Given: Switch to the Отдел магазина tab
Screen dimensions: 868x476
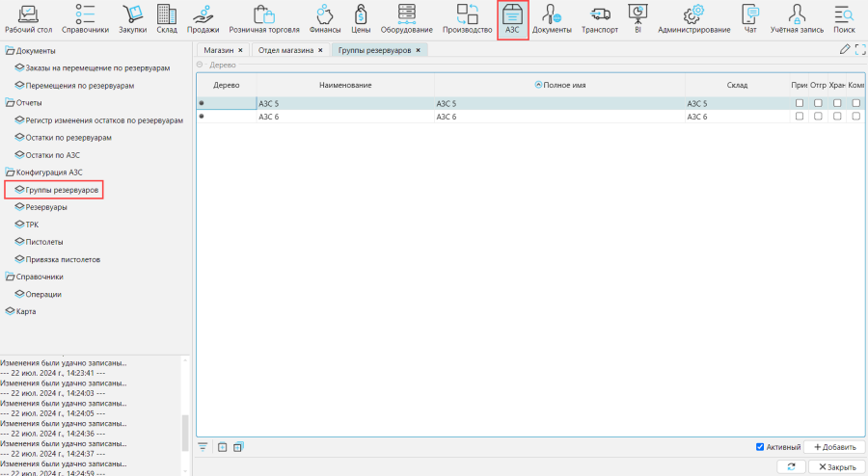Looking at the screenshot, I should [x=285, y=49].
